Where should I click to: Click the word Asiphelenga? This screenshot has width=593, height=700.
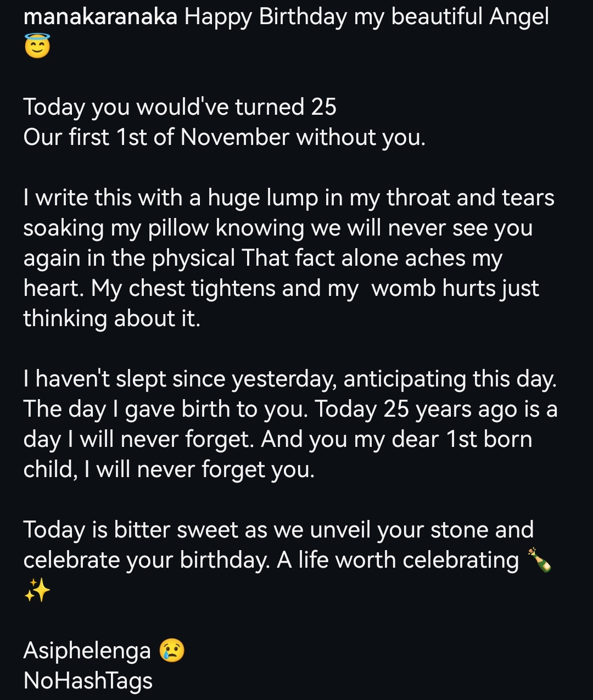coord(87,651)
